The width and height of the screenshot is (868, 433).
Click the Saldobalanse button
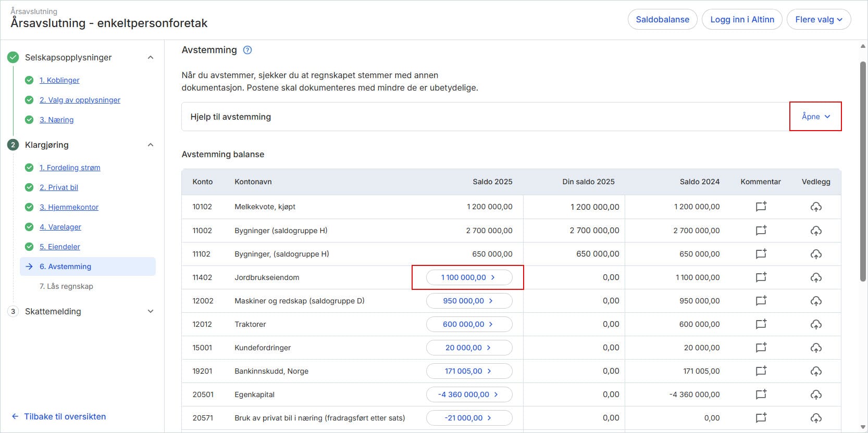pyautogui.click(x=662, y=20)
